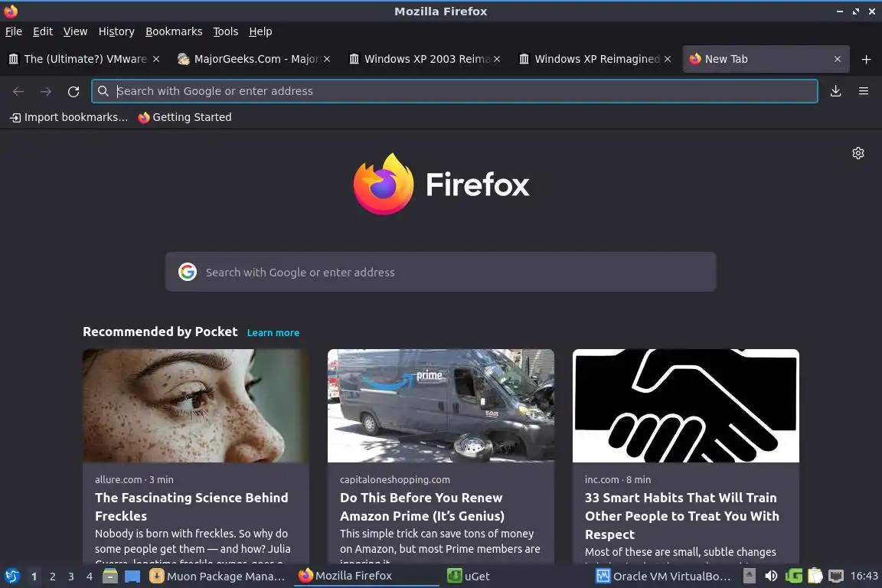Open new tab personalize gear settings
Image resolution: width=882 pixels, height=588 pixels.
pyautogui.click(x=858, y=153)
